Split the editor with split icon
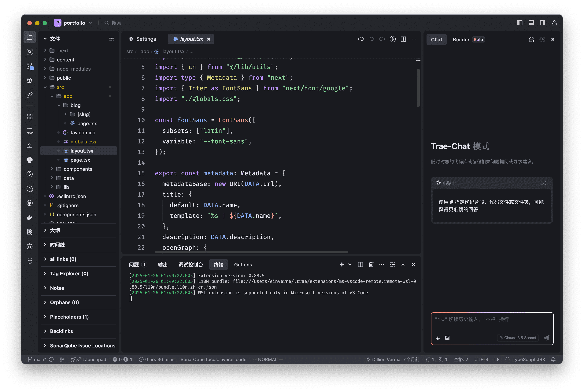 403,39
